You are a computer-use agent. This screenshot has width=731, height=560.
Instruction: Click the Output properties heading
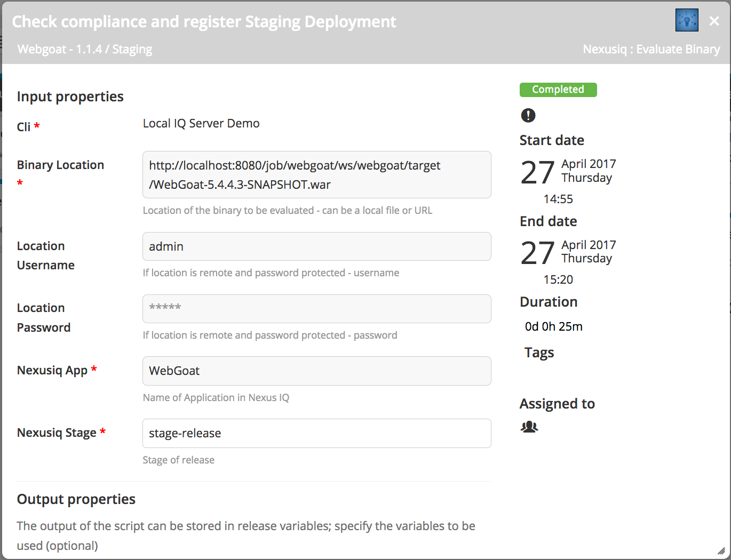click(76, 499)
